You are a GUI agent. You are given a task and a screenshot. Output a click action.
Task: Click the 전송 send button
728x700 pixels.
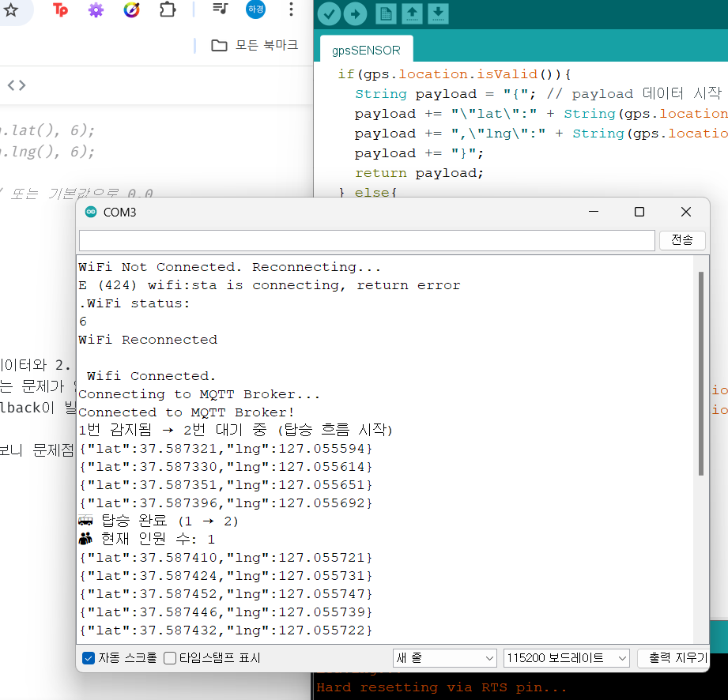pos(682,240)
